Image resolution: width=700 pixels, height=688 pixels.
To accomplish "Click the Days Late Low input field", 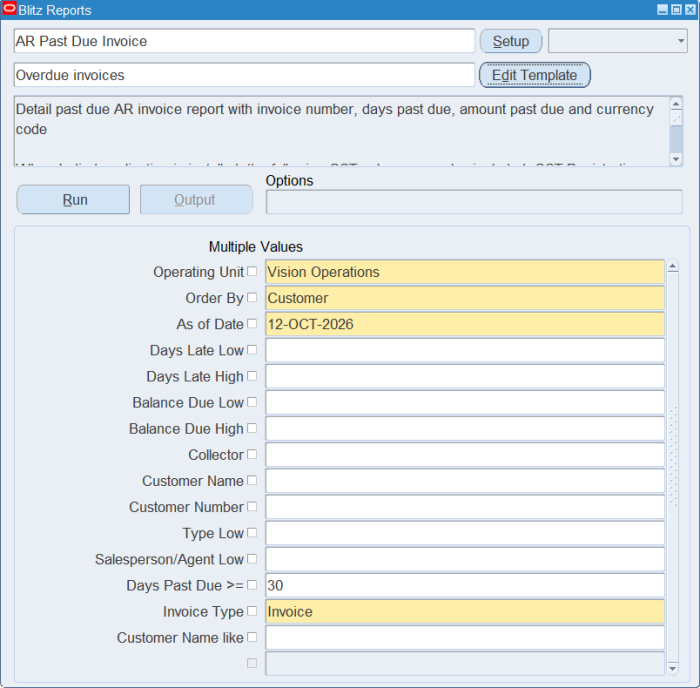I will [x=465, y=350].
